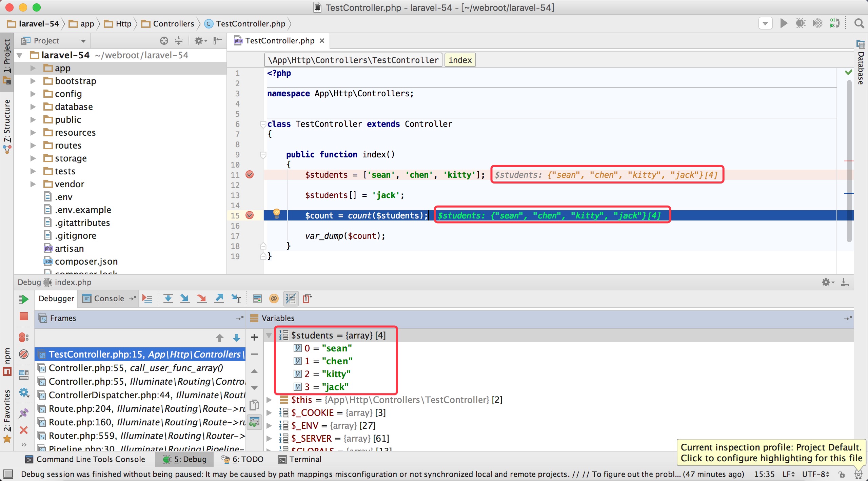Click Force Step Into red arrow icon
Screen dimensions: 868x481
202,299
